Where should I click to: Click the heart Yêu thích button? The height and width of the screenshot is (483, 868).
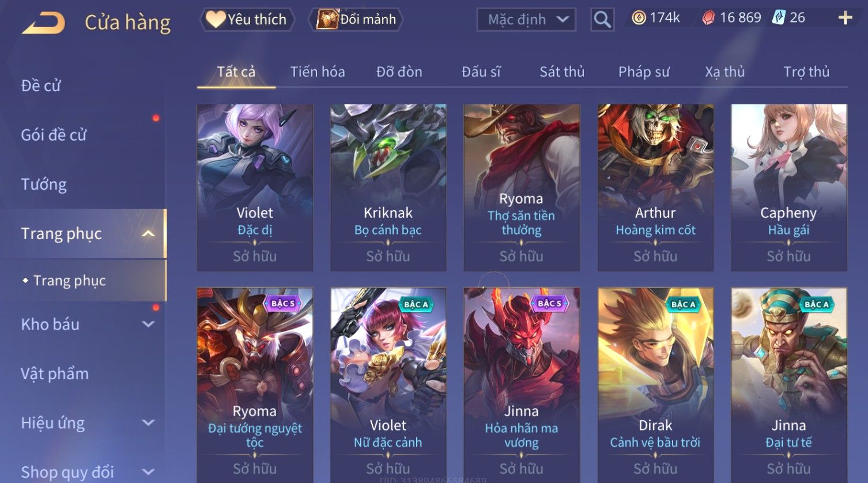pyautogui.click(x=247, y=20)
